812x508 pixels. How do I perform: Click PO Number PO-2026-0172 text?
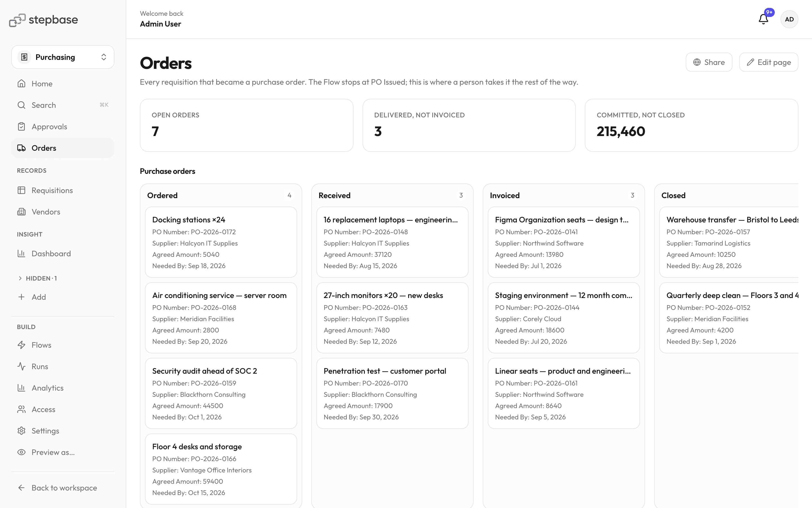[194, 232]
